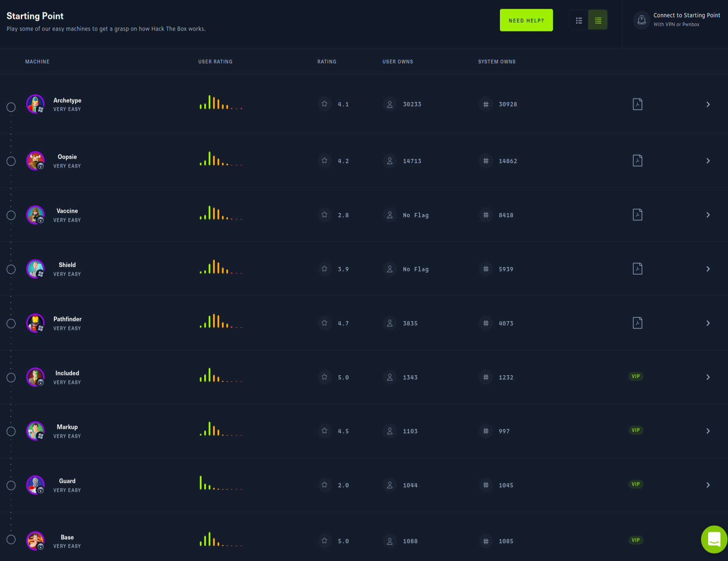This screenshot has width=728, height=561.
Task: Click the Pathfinder walkthrough PDF icon
Action: [x=637, y=323]
